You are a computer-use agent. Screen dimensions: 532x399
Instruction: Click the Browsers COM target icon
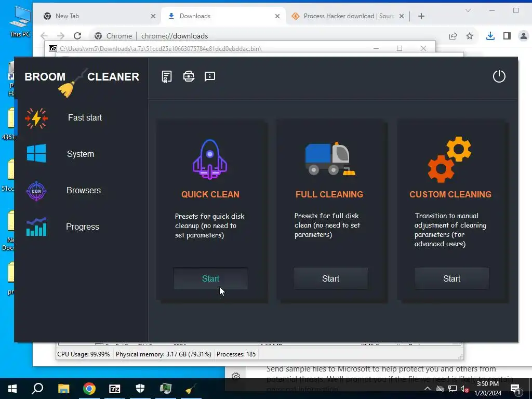click(x=36, y=191)
